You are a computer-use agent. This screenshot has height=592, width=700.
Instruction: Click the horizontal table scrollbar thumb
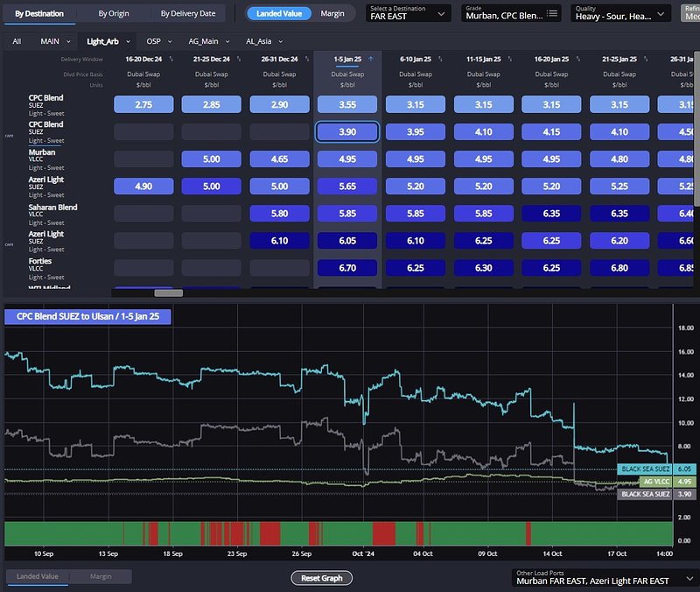168,292
